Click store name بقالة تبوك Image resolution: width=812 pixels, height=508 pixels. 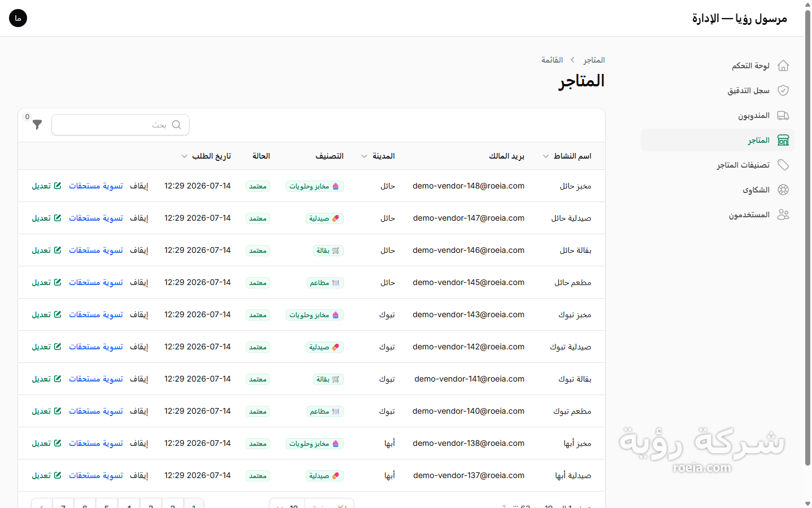pyautogui.click(x=575, y=379)
